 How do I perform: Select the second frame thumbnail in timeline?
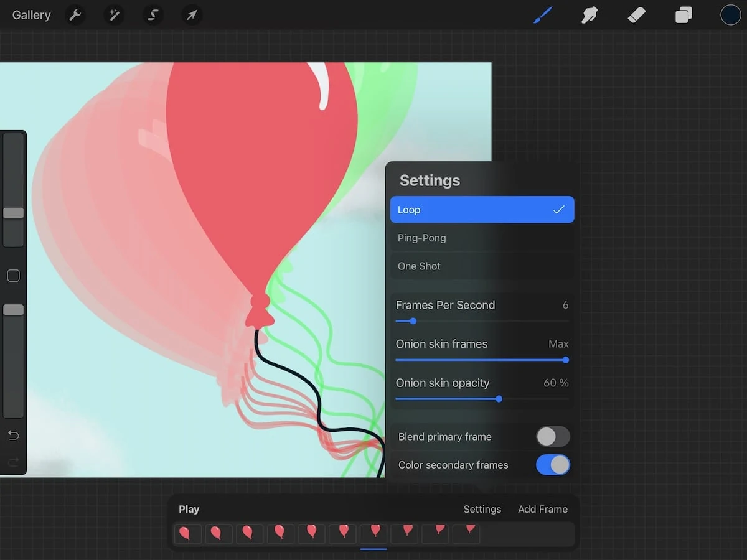pos(219,534)
